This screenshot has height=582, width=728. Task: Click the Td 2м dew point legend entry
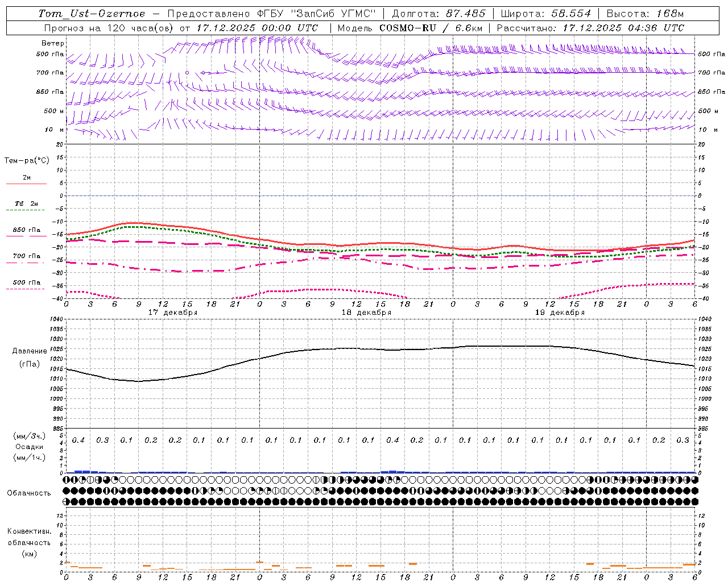click(27, 203)
